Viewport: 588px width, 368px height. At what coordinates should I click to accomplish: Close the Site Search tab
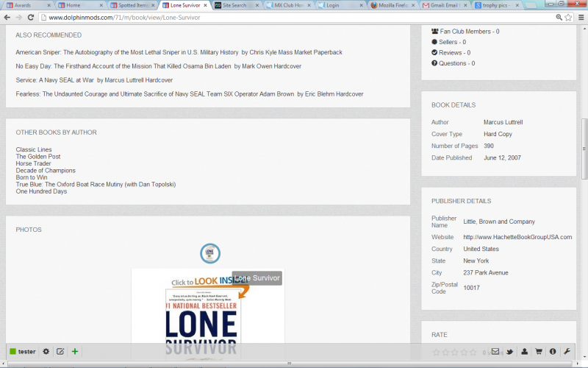click(257, 5)
